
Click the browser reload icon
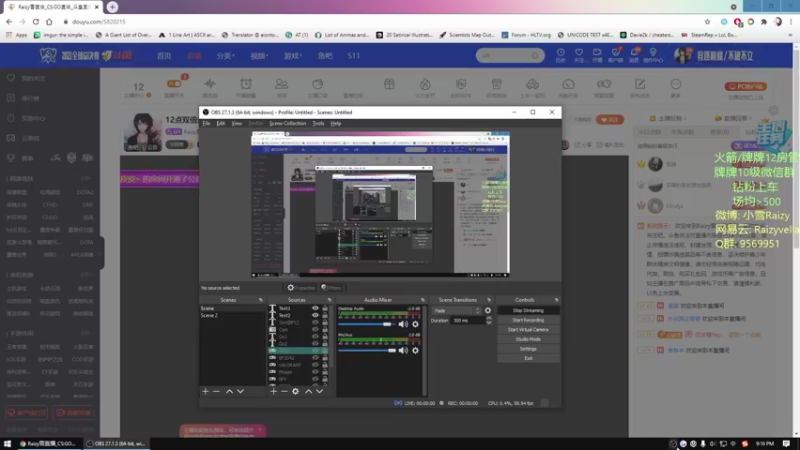[x=36, y=21]
